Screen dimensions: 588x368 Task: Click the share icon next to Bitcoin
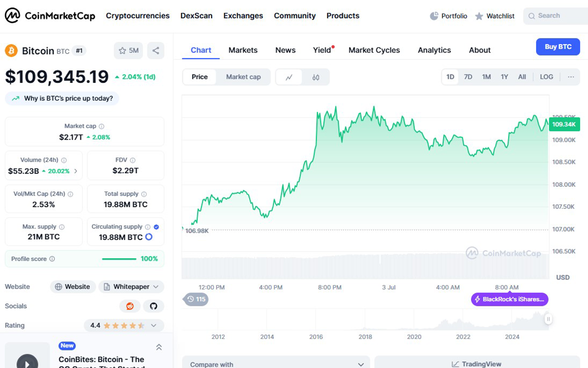point(156,51)
